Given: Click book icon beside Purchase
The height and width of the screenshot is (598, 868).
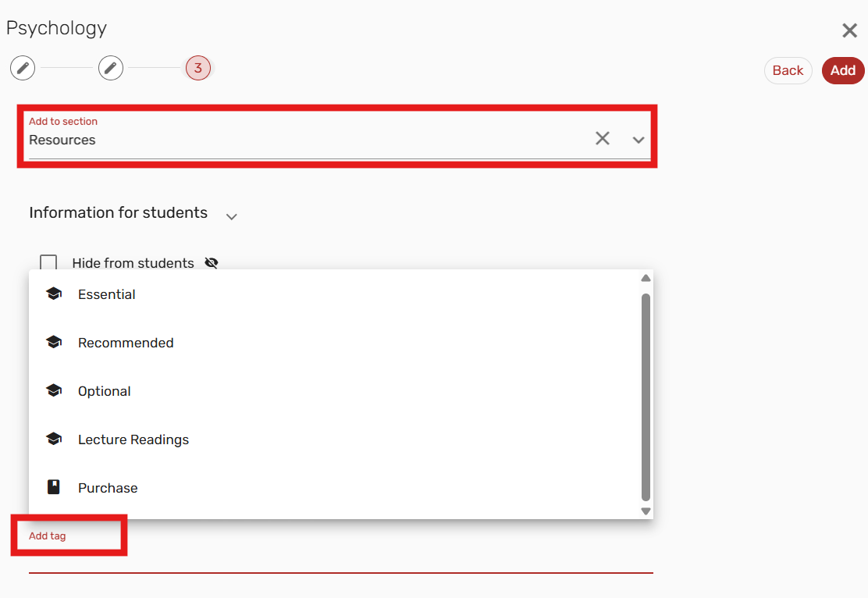Looking at the screenshot, I should [54, 487].
